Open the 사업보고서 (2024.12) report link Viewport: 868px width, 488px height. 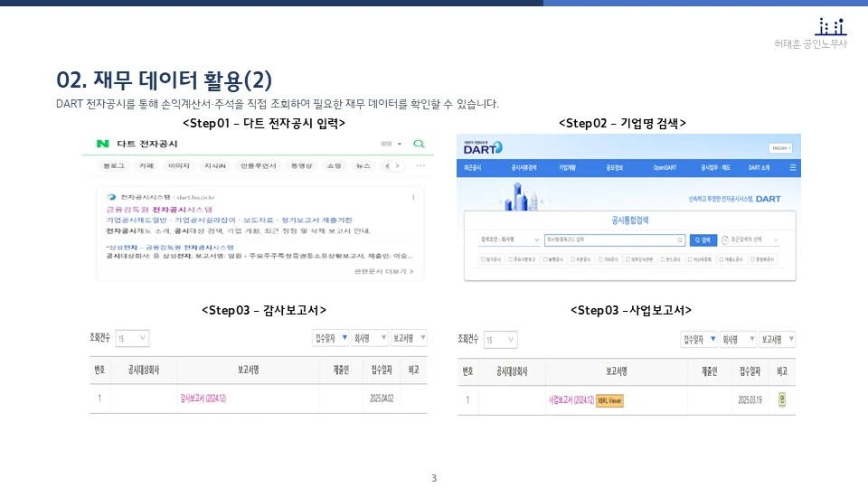[571, 400]
